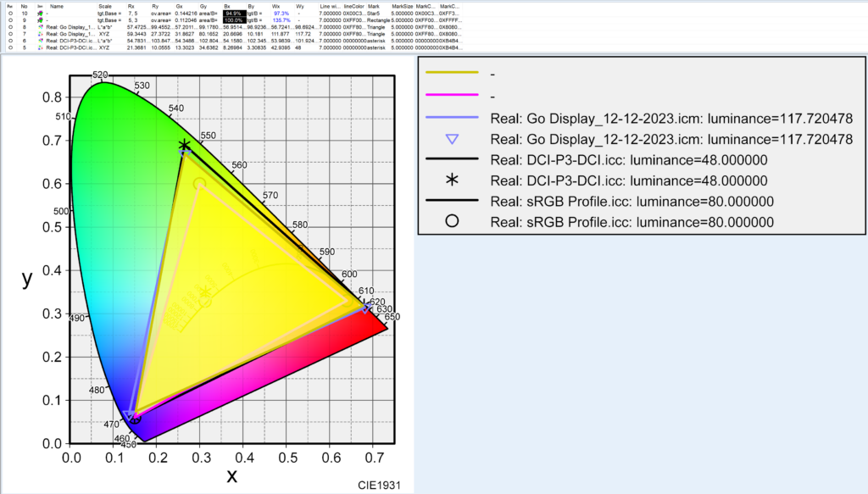Click the blue triangle legend marker

(x=453, y=140)
